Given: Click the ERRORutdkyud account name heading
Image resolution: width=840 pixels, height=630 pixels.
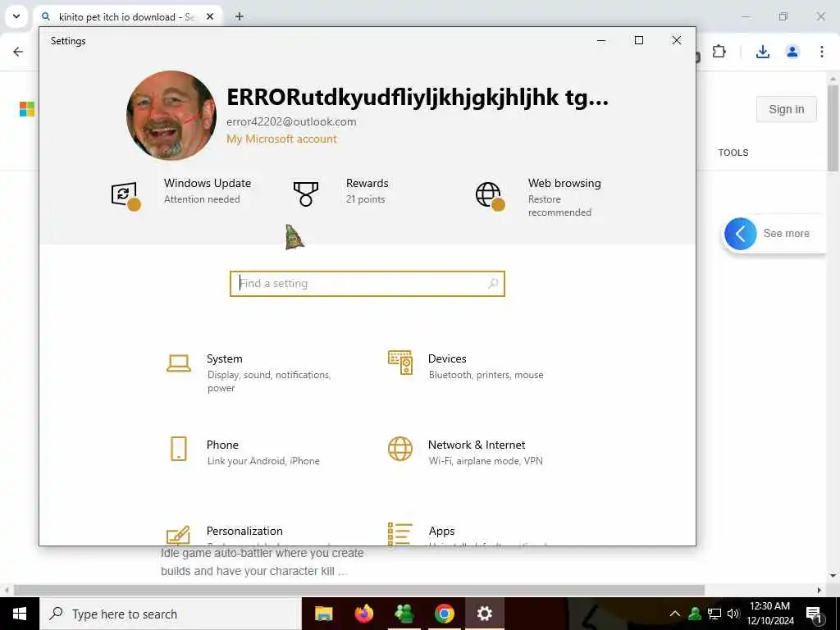Looking at the screenshot, I should [418, 97].
